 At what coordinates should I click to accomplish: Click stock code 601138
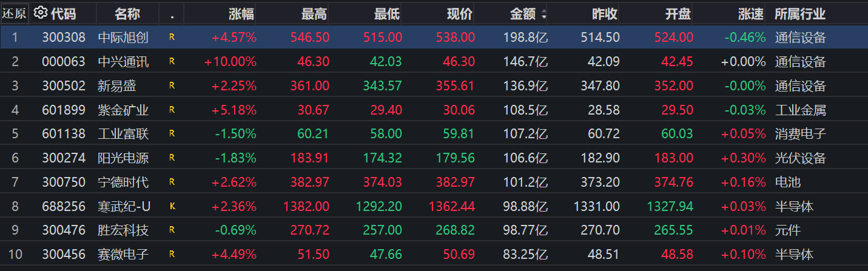[64, 134]
